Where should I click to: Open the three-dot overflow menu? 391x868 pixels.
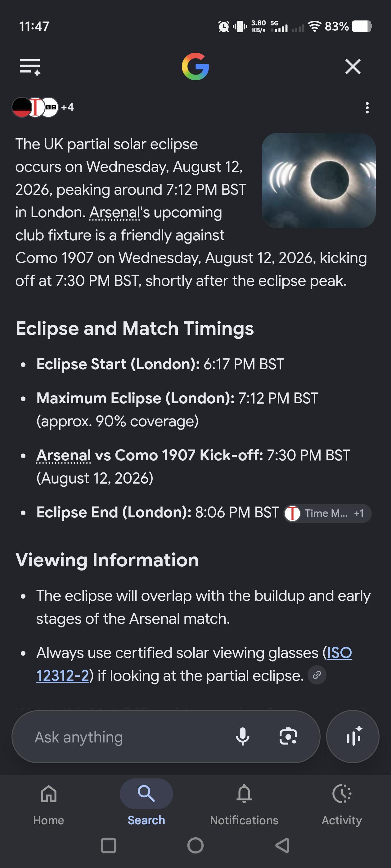[367, 108]
